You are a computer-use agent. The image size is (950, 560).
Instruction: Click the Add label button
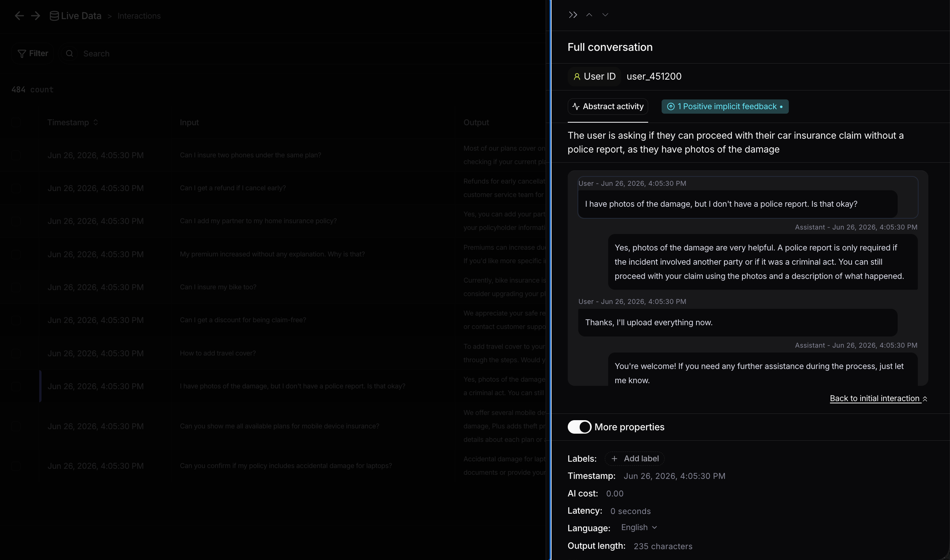point(634,458)
